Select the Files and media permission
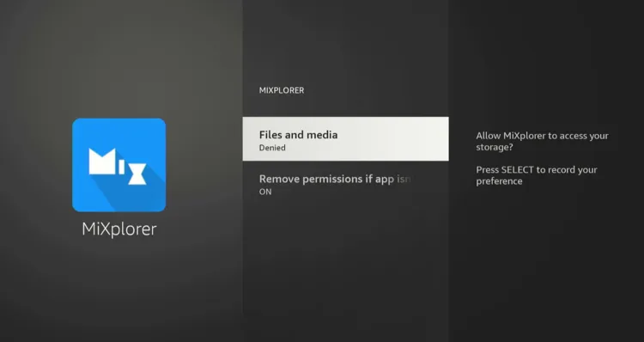The width and height of the screenshot is (644, 342). tap(345, 139)
